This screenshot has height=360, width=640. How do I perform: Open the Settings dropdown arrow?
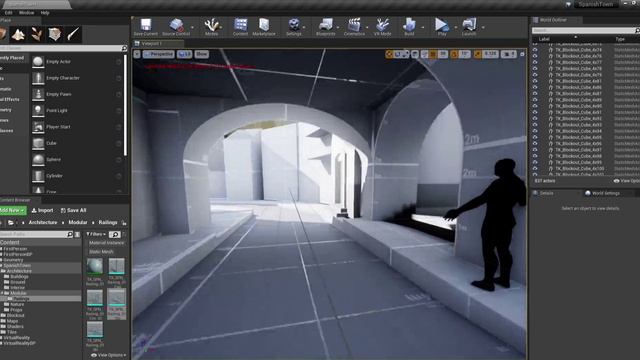coord(304,27)
